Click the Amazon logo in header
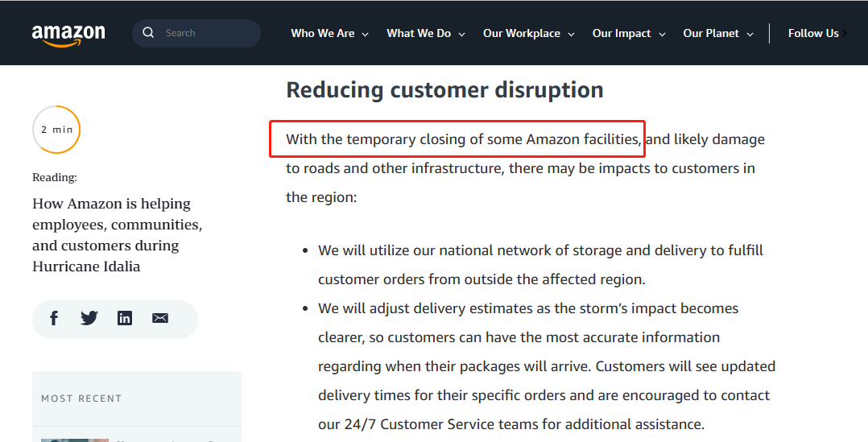Viewport: 868px width, 442px height. [68, 35]
